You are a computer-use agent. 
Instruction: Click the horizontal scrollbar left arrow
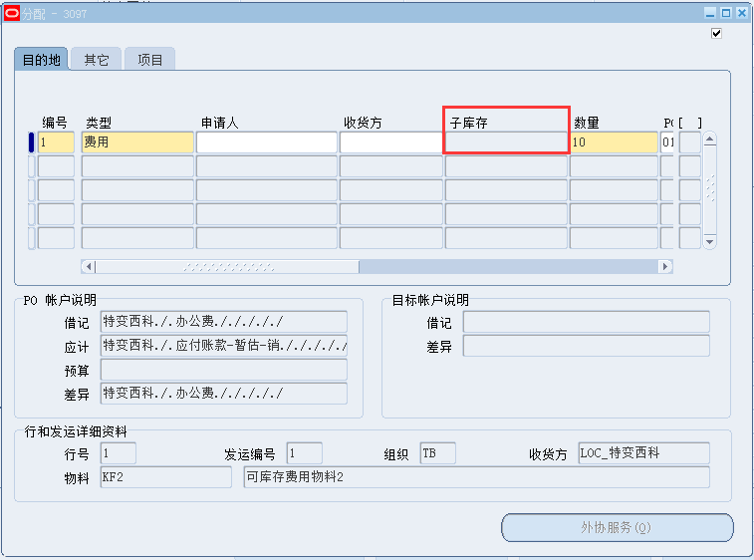(x=88, y=266)
